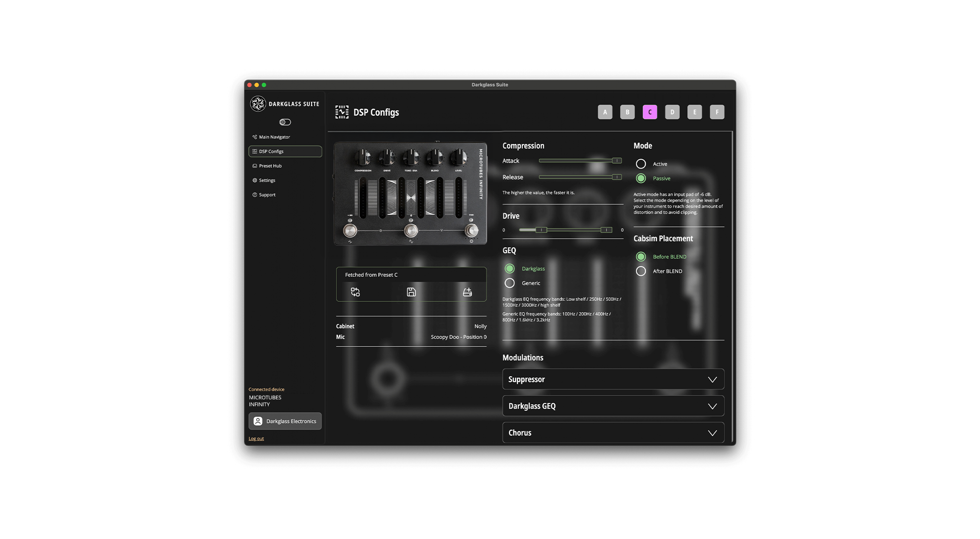
Task: Click the Preset Hub sidebar icon
Action: tap(255, 166)
